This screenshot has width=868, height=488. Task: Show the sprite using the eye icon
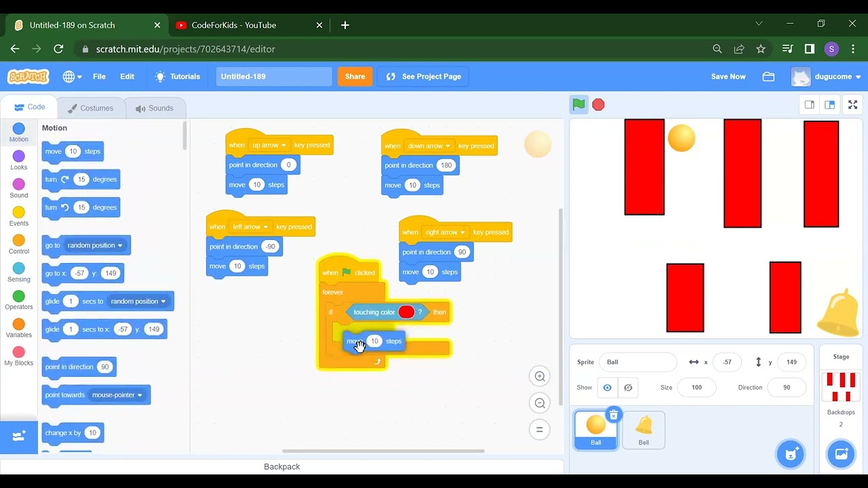(607, 388)
